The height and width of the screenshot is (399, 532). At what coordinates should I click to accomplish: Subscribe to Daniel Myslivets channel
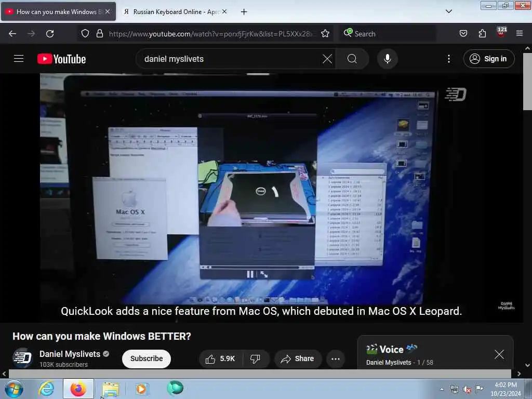tap(146, 358)
